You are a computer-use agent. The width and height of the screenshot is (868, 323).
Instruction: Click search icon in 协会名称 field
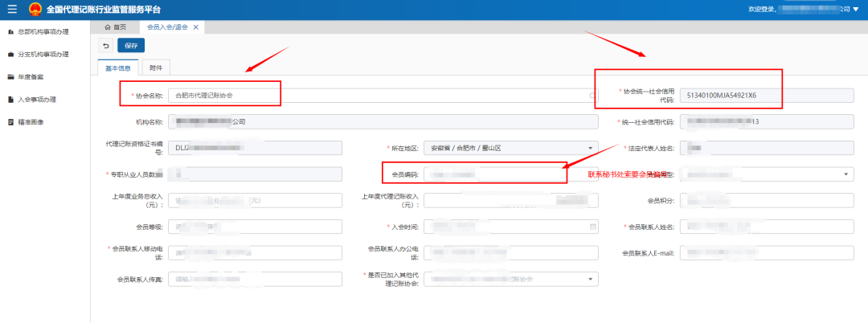[x=593, y=95]
